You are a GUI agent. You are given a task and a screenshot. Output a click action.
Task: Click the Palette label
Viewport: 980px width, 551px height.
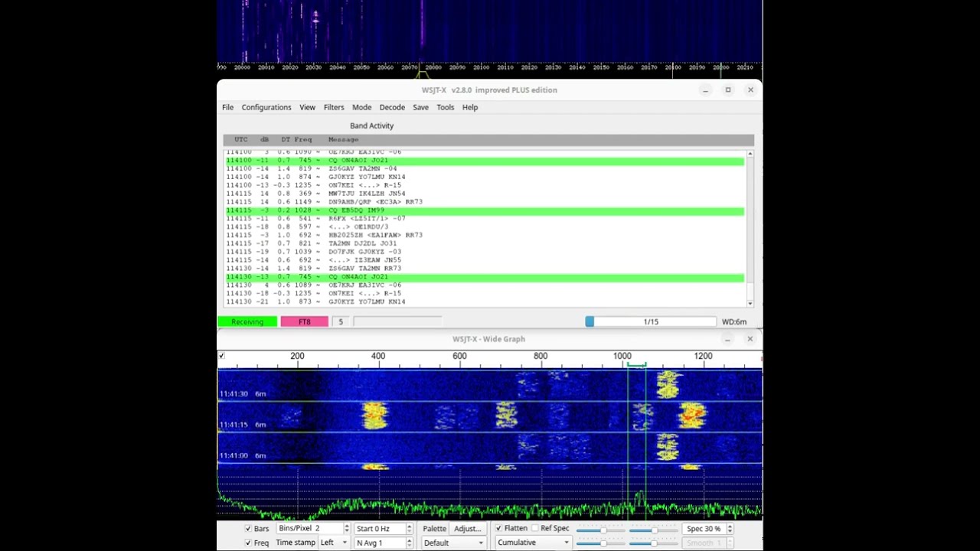(434, 529)
